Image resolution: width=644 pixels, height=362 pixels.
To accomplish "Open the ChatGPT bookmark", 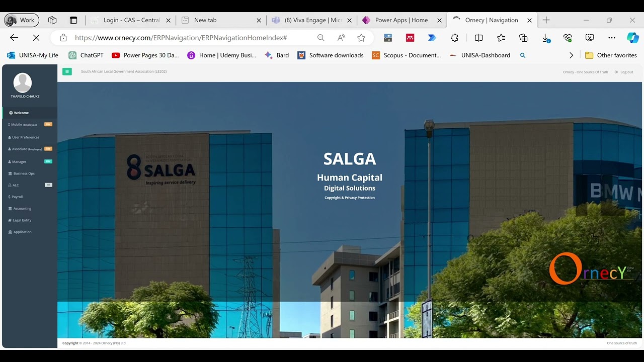I will tap(86, 55).
